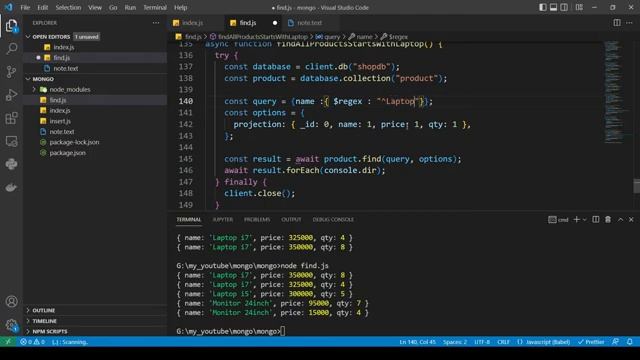Open the Search view in activity bar
Screen dimensions: 640x360
point(11,49)
